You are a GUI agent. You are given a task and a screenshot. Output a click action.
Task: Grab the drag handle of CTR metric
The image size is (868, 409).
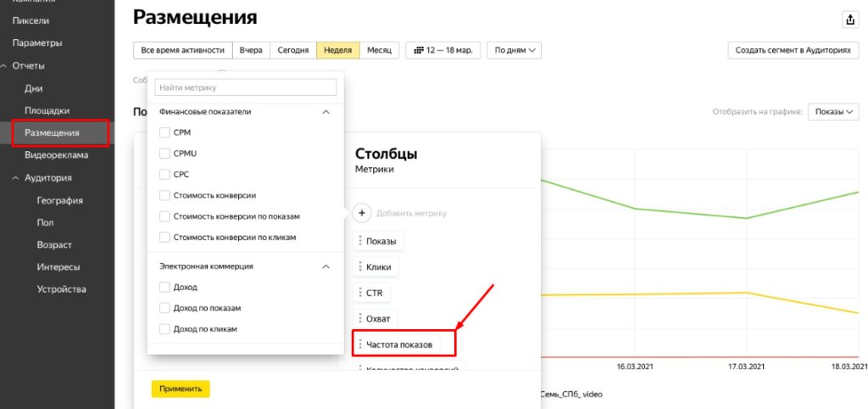359,293
